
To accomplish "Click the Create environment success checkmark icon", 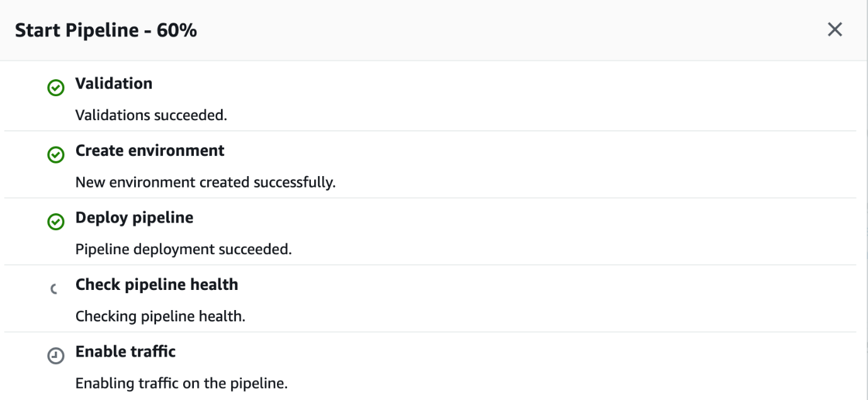I will [56, 155].
